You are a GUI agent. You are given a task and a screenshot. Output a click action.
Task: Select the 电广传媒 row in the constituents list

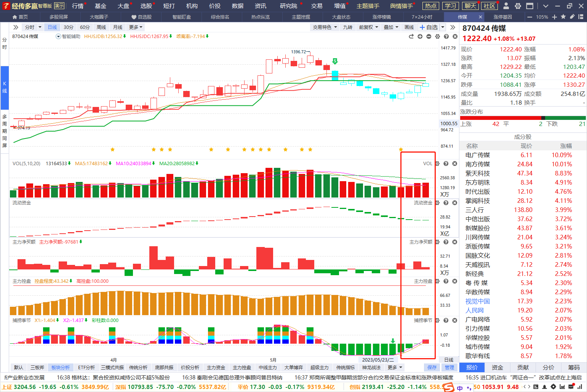click(x=523, y=155)
